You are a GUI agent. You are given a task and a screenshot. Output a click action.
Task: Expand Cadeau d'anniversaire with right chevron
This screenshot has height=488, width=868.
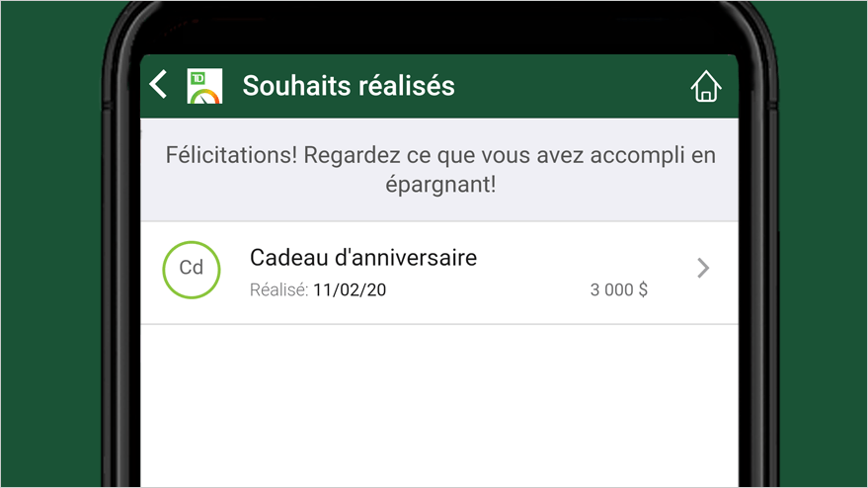(703, 268)
